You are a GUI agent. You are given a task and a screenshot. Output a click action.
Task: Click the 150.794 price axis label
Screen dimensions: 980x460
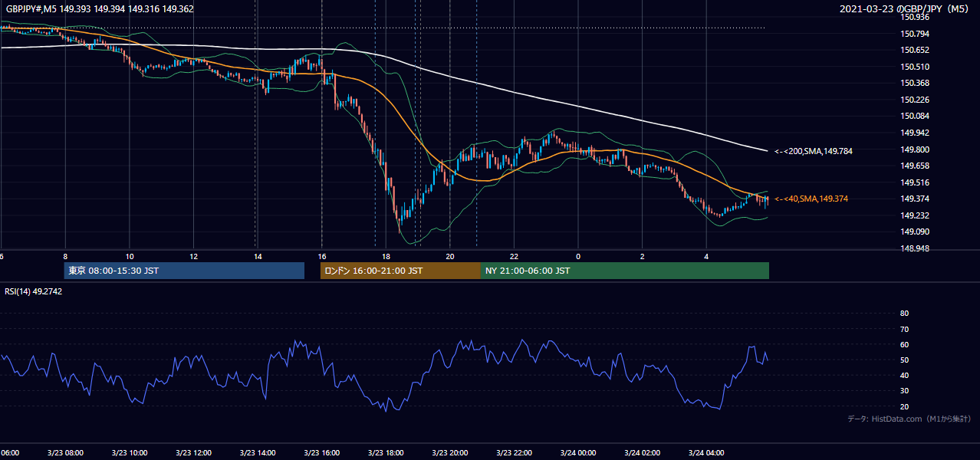click(916, 34)
